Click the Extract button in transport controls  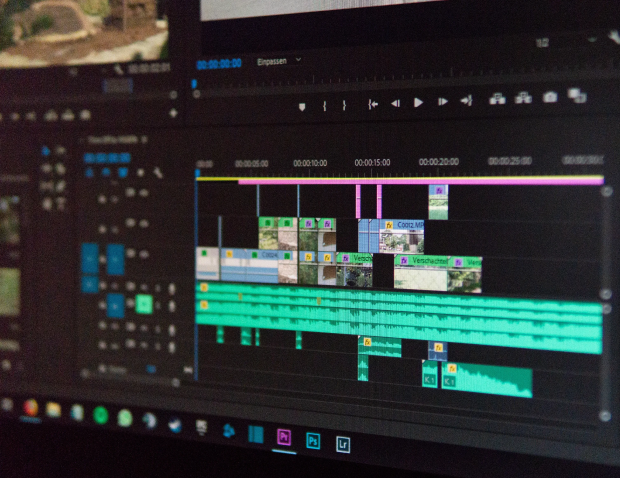click(523, 98)
